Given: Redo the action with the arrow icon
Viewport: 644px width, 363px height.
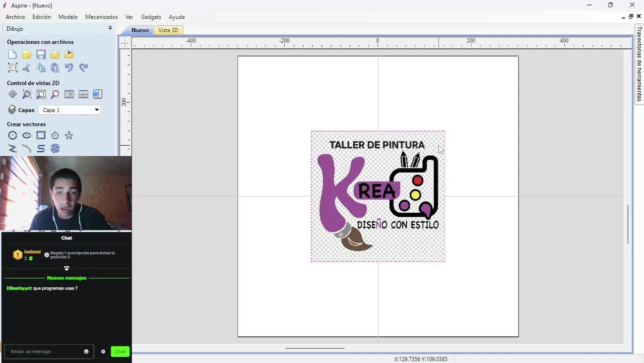Looking at the screenshot, I should click(83, 68).
